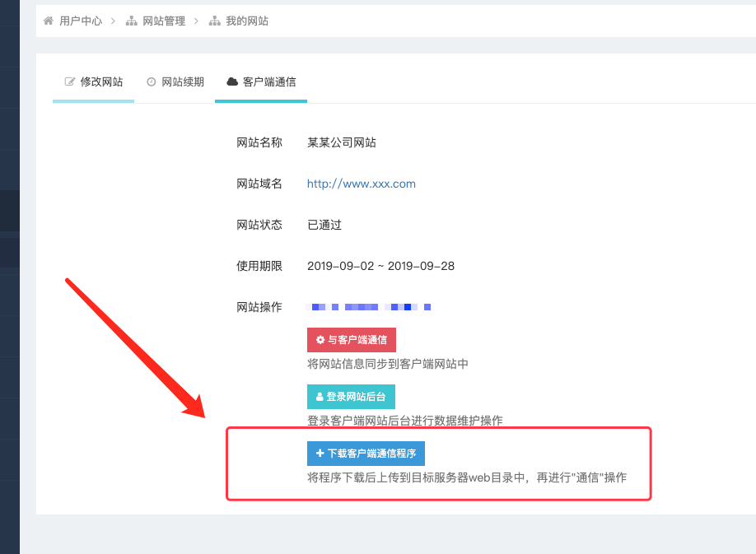Click the 网站状态 field label
The height and width of the screenshot is (554, 756).
259,225
